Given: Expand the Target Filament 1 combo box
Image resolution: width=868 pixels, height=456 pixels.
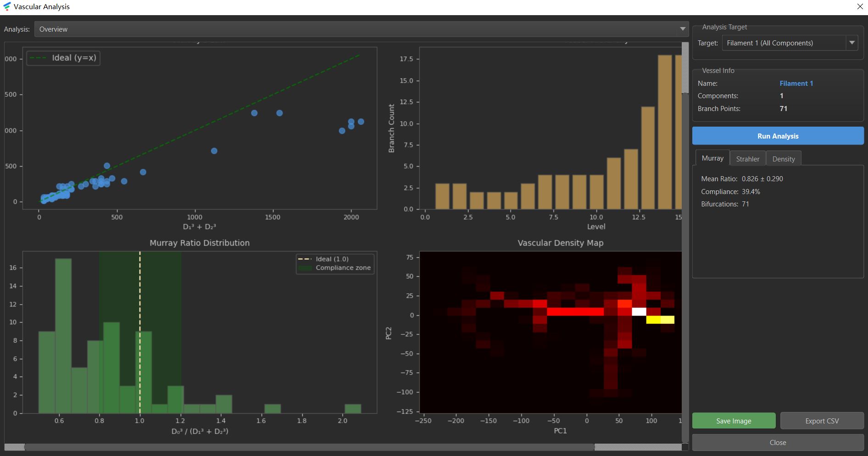Looking at the screenshot, I should pyautogui.click(x=790, y=43).
